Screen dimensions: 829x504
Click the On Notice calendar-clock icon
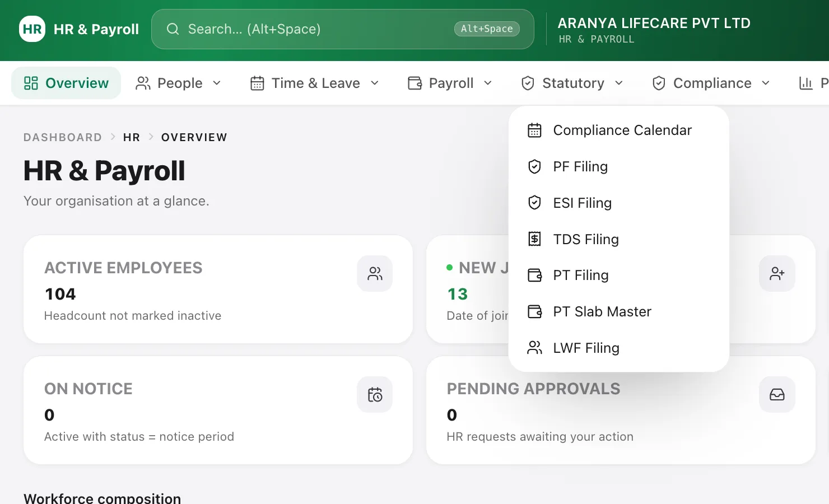[375, 394]
